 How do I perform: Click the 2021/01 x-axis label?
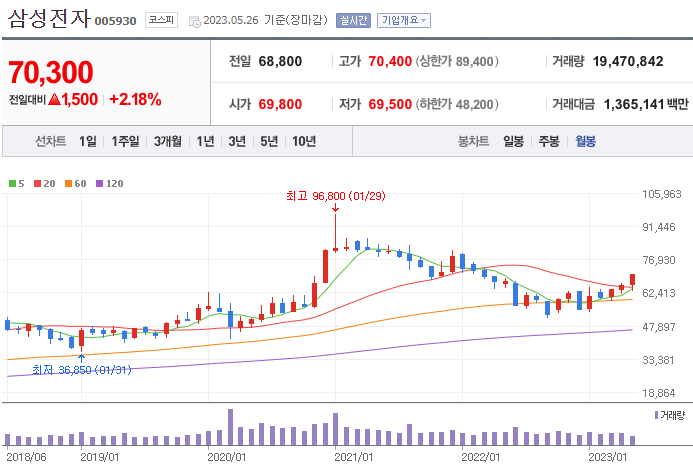pyautogui.click(x=354, y=457)
